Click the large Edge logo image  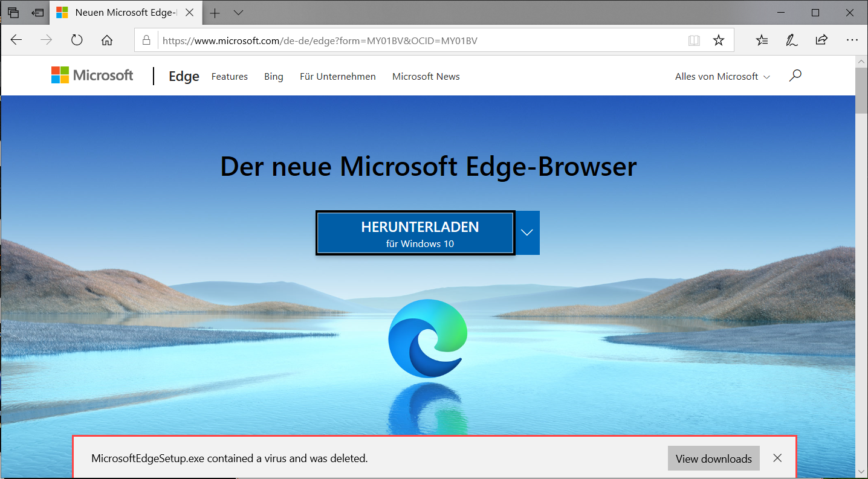[428, 338]
